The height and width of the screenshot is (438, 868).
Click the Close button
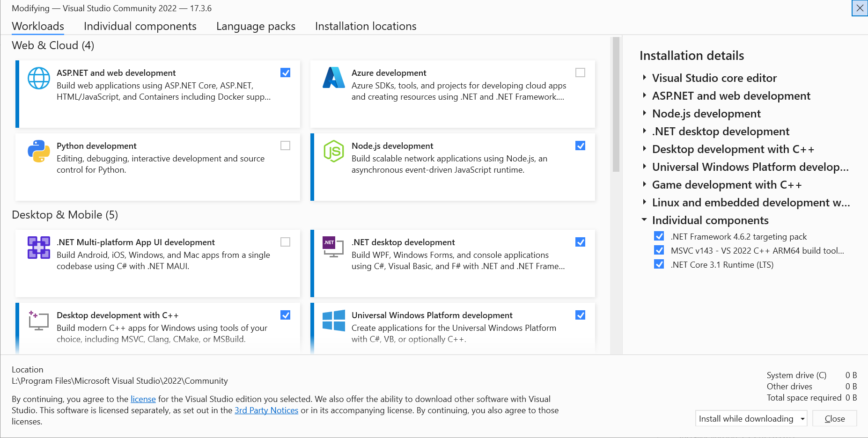pos(835,419)
